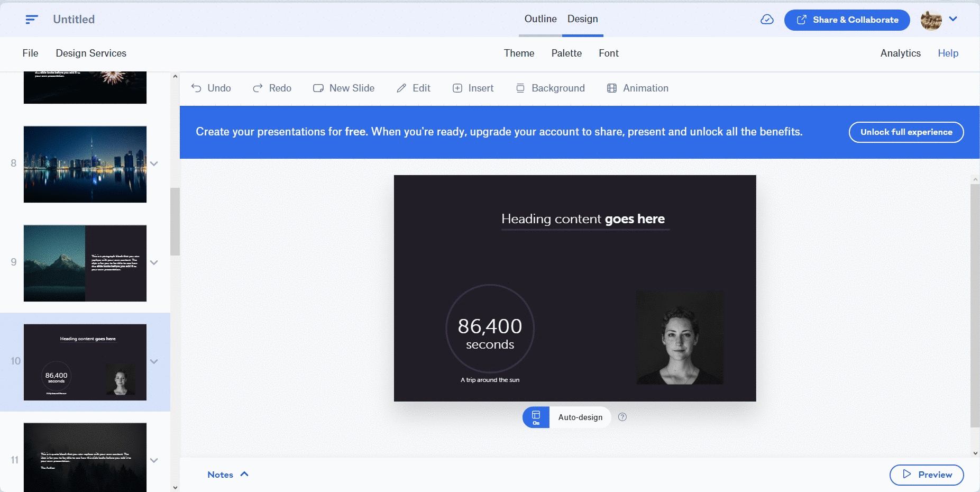Click the canvas scrollbar up arrow

point(975,180)
